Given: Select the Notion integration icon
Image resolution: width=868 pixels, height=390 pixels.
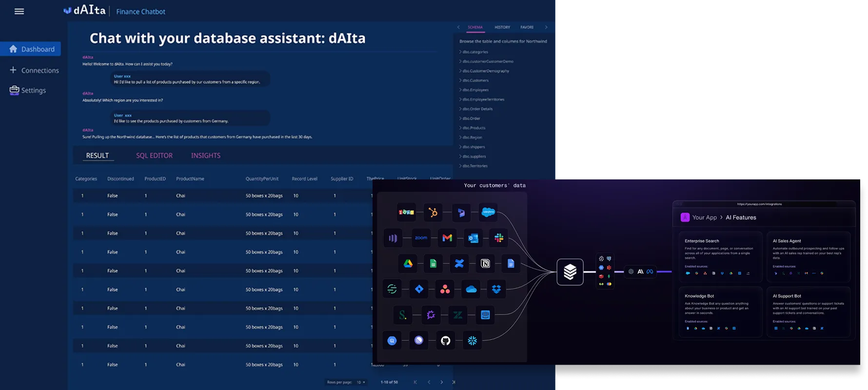Looking at the screenshot, I should click(485, 264).
